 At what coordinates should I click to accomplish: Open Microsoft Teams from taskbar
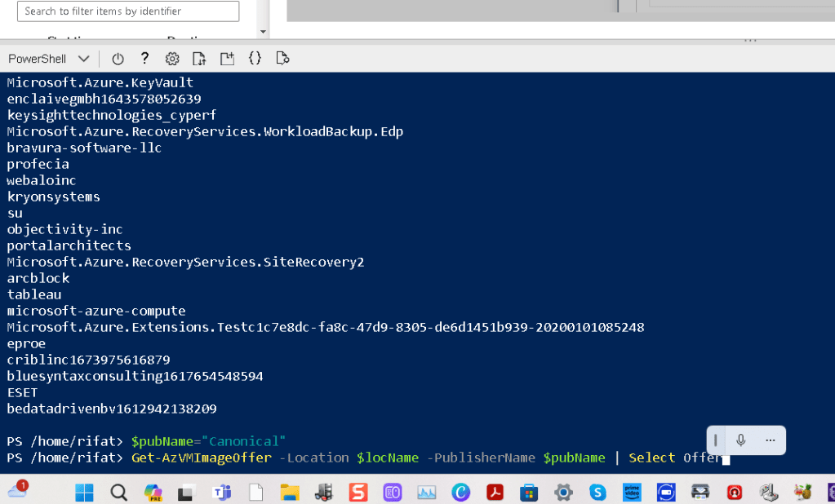click(221, 493)
